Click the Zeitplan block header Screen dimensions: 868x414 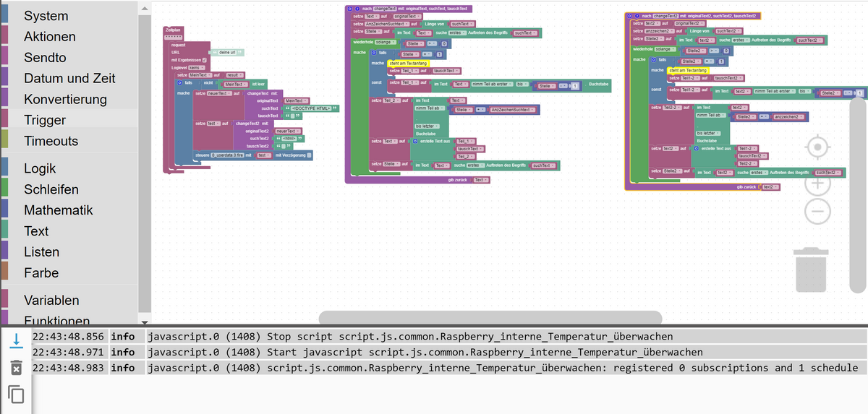[172, 30]
